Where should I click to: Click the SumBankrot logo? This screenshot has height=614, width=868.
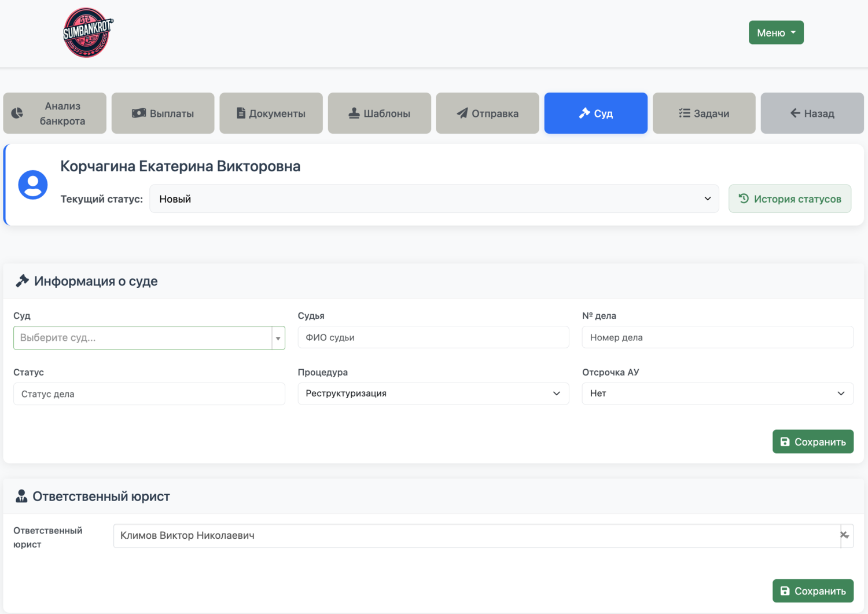pyautogui.click(x=88, y=32)
